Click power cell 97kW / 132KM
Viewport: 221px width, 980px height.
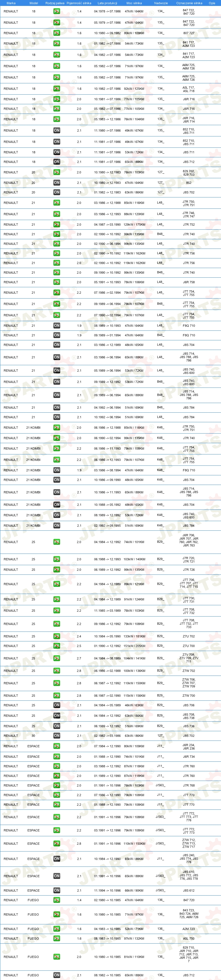click(x=134, y=938)
